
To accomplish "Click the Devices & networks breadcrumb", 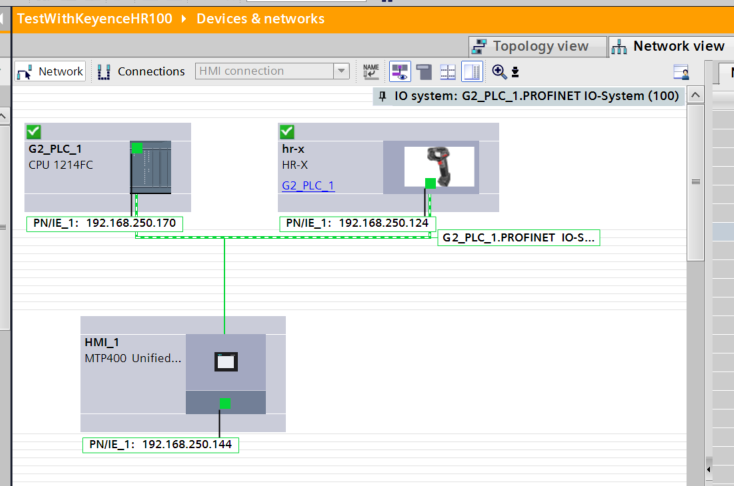I will click(260, 19).
